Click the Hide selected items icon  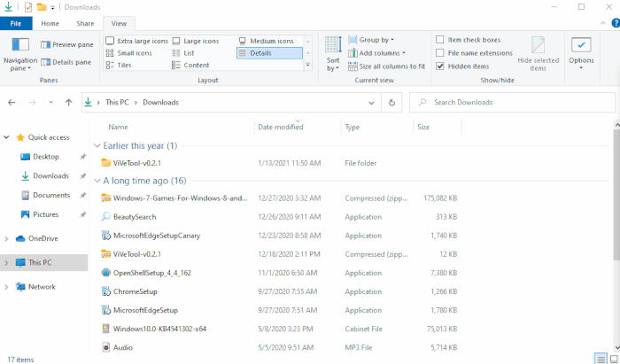tap(538, 46)
